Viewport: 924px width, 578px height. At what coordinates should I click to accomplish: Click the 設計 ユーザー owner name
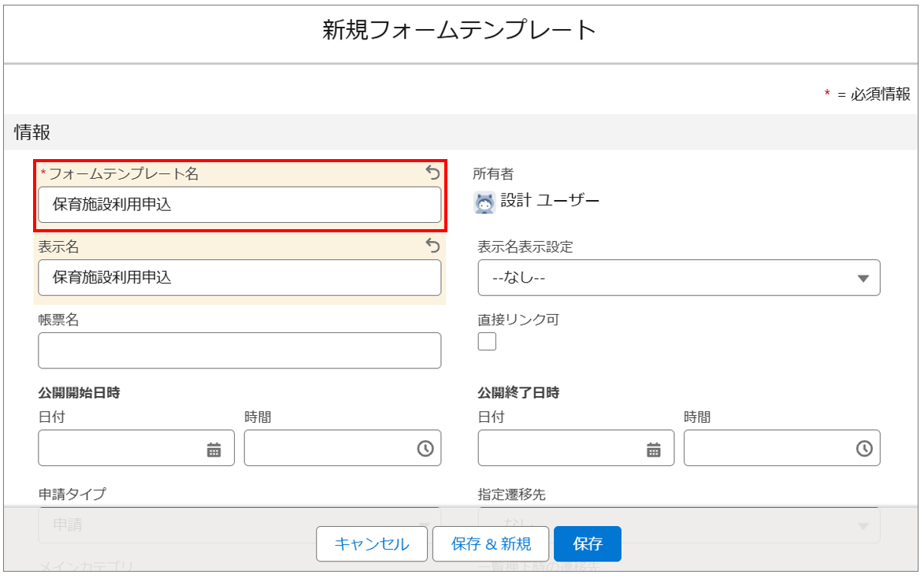click(550, 201)
